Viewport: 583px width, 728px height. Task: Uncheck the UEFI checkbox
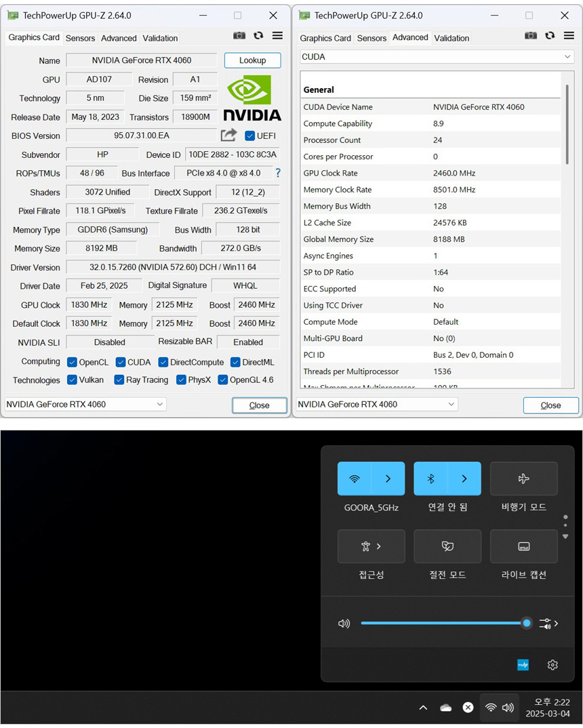[249, 136]
